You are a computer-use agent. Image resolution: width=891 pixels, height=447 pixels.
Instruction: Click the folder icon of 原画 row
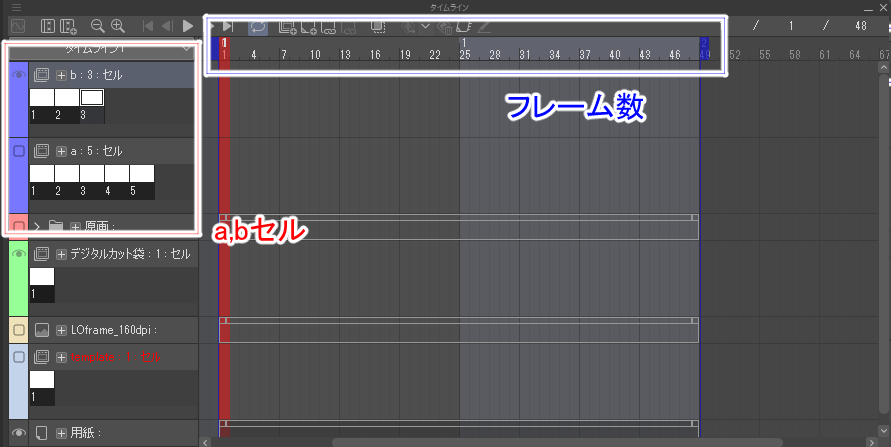[x=55, y=227]
